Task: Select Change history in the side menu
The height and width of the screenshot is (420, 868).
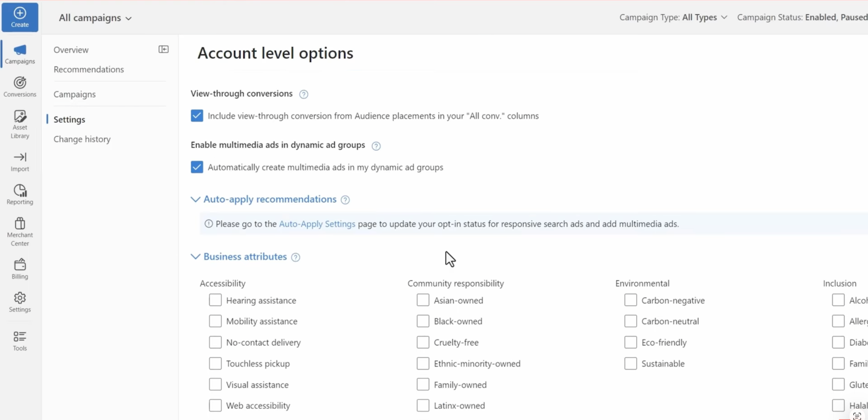Action: [x=82, y=139]
